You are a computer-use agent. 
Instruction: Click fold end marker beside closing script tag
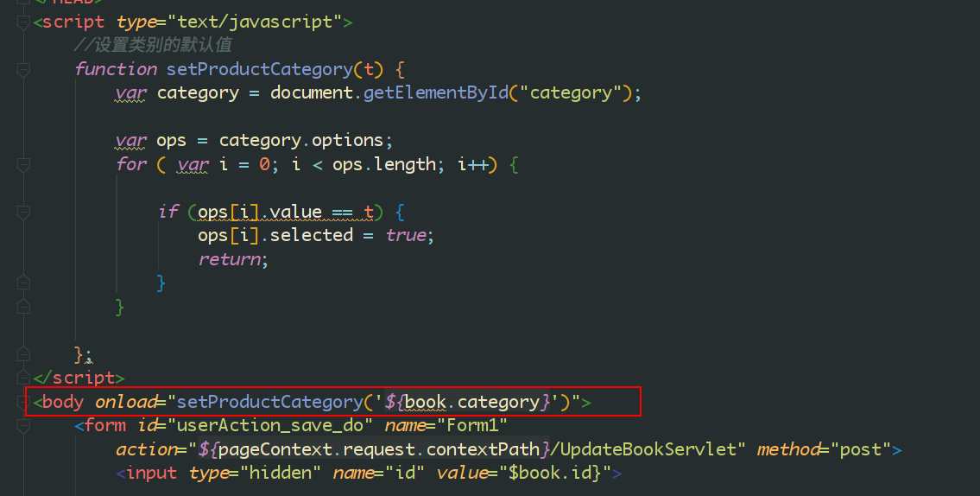(23, 378)
